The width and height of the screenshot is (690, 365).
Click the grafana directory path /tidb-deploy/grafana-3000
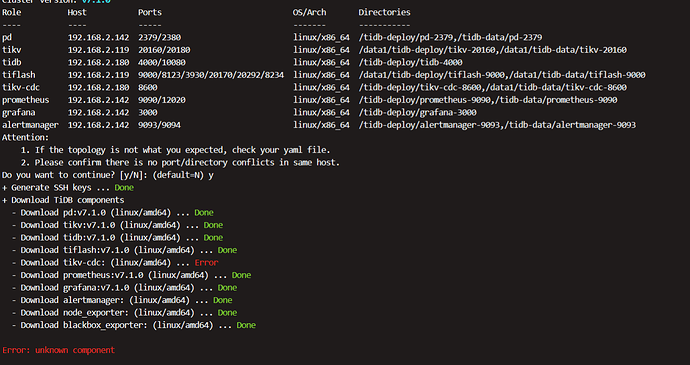pyautogui.click(x=418, y=112)
